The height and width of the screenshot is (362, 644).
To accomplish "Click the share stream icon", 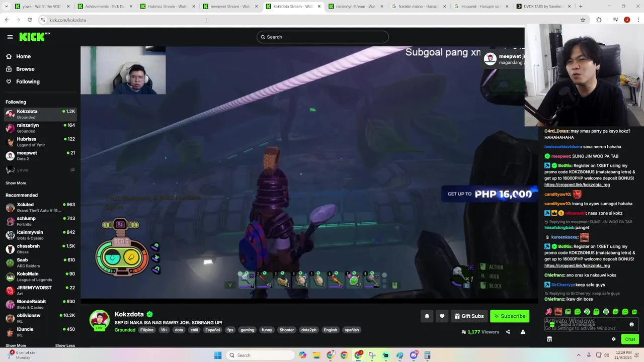I will tap(508, 332).
